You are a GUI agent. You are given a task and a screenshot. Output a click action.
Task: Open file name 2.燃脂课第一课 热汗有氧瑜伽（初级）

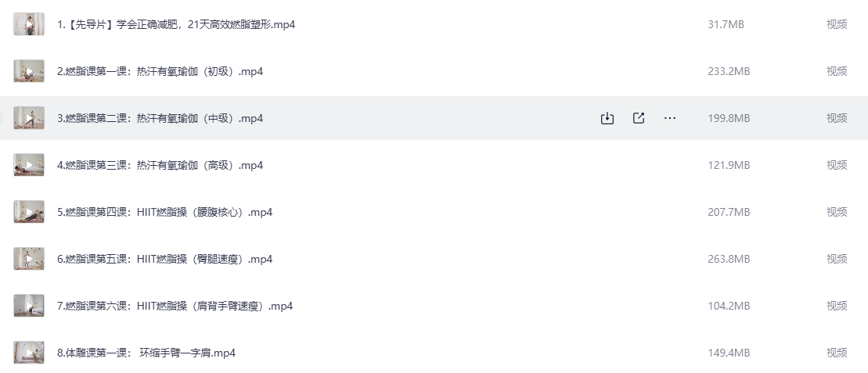pyautogui.click(x=160, y=71)
